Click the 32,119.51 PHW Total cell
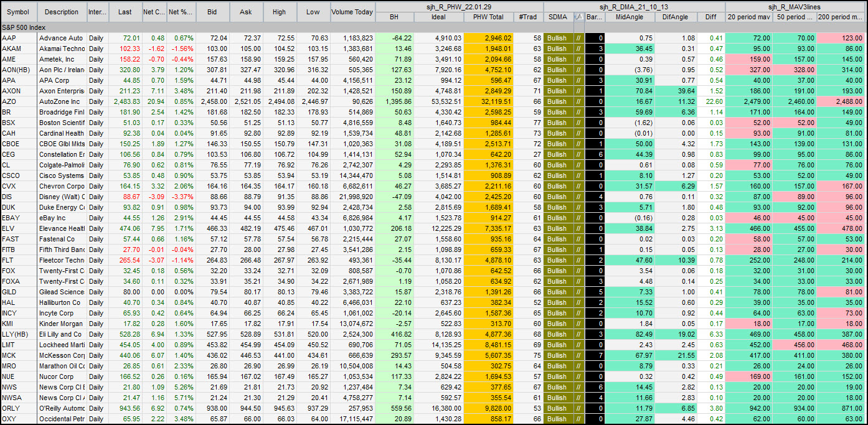This screenshot has height=425, width=868. (488, 102)
